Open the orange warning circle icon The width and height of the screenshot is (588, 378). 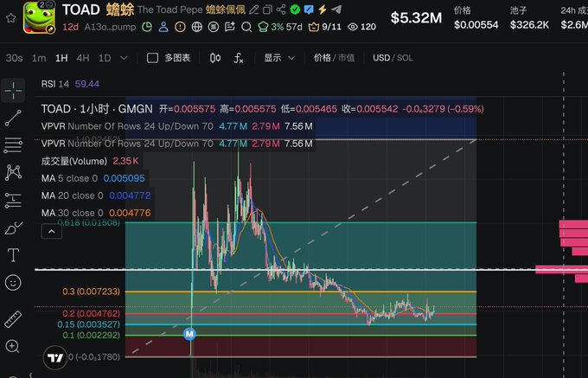click(180, 27)
